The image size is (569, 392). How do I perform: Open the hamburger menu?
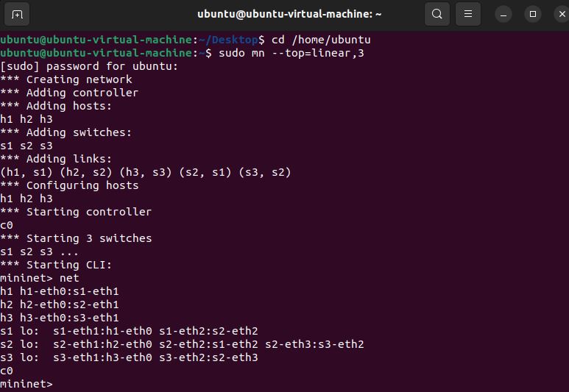click(467, 14)
